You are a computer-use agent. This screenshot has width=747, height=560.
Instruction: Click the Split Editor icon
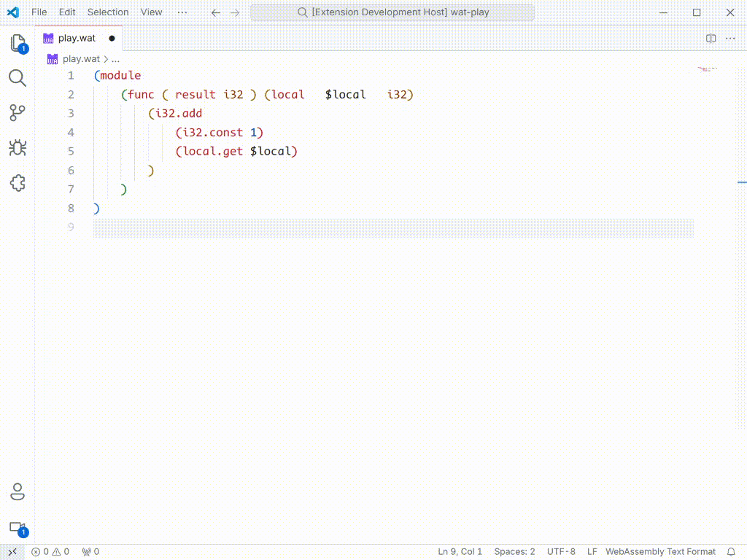click(x=711, y=39)
